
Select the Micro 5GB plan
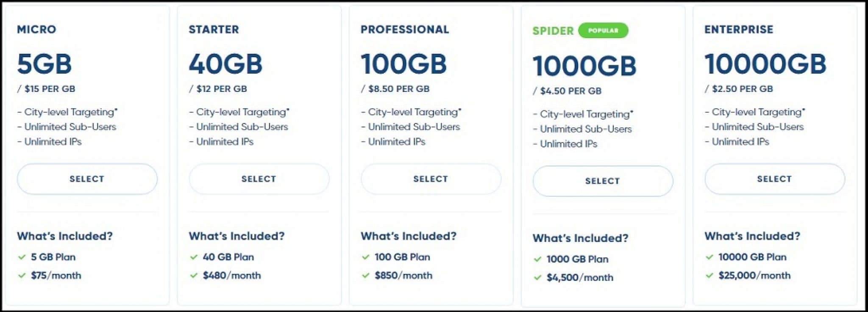(x=87, y=179)
